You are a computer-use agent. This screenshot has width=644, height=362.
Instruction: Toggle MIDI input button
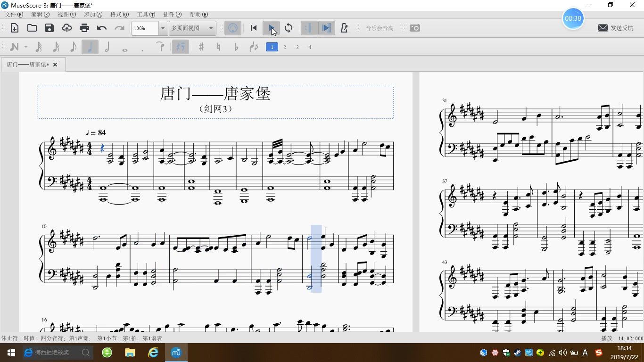[x=232, y=28]
